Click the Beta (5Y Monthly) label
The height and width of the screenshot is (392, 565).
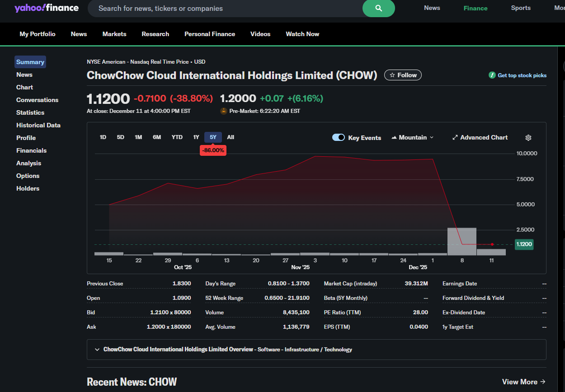tap(346, 298)
